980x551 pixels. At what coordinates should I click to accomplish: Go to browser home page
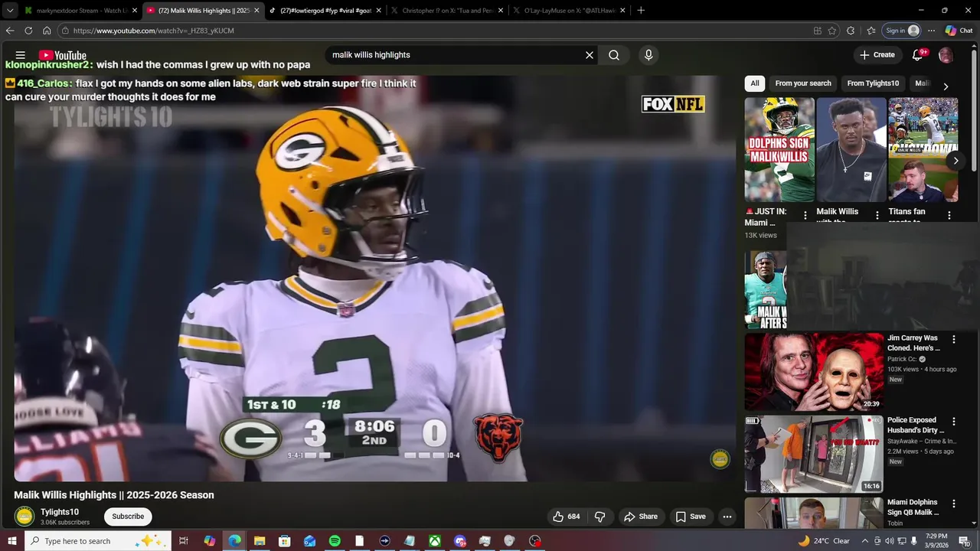coord(47,31)
